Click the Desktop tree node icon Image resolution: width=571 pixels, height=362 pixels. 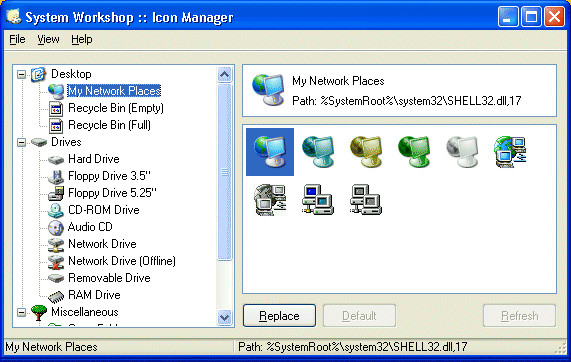(x=38, y=74)
